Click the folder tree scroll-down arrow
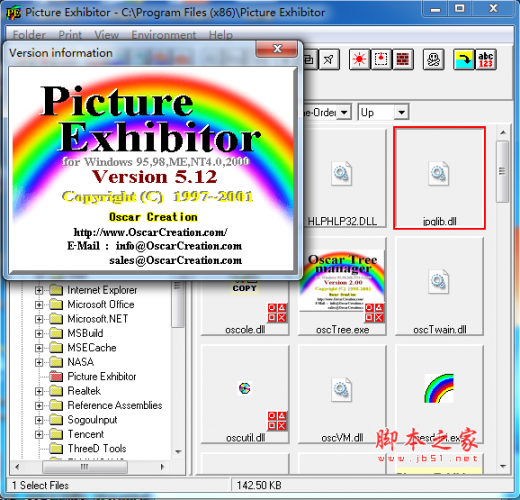The image size is (520, 500). [x=178, y=452]
